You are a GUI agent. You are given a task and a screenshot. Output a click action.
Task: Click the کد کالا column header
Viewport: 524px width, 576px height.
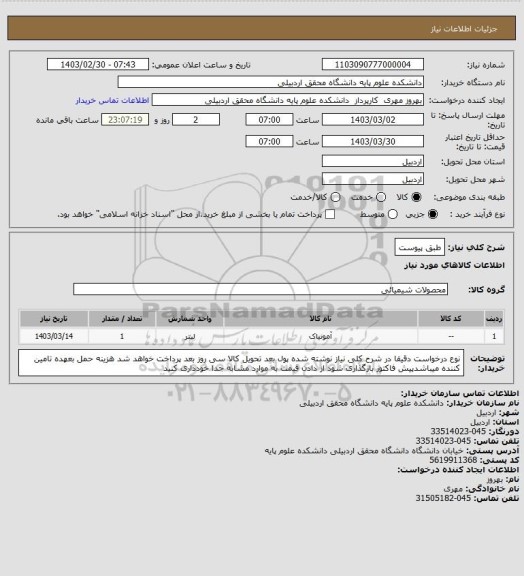tap(451, 319)
